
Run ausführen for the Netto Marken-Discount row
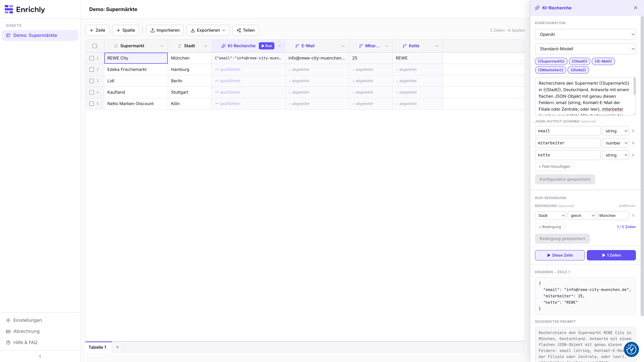pos(228,104)
